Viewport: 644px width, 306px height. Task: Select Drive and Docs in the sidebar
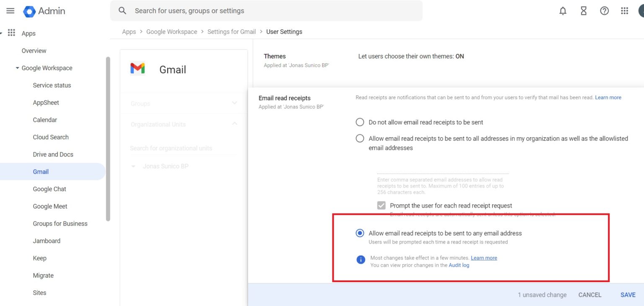tap(53, 154)
